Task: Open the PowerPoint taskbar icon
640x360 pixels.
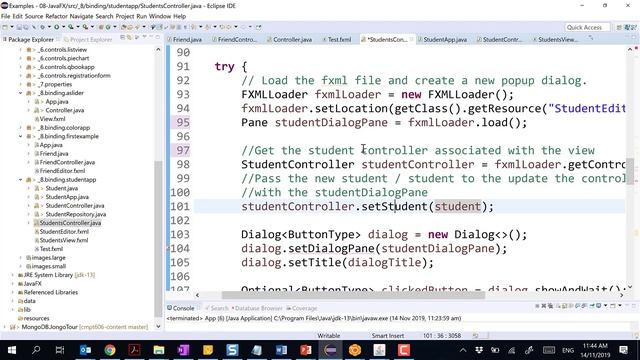Action: [x=306, y=350]
